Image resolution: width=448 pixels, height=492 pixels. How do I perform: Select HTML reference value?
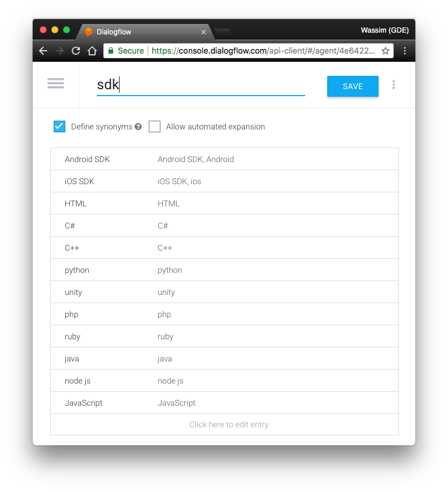click(76, 203)
